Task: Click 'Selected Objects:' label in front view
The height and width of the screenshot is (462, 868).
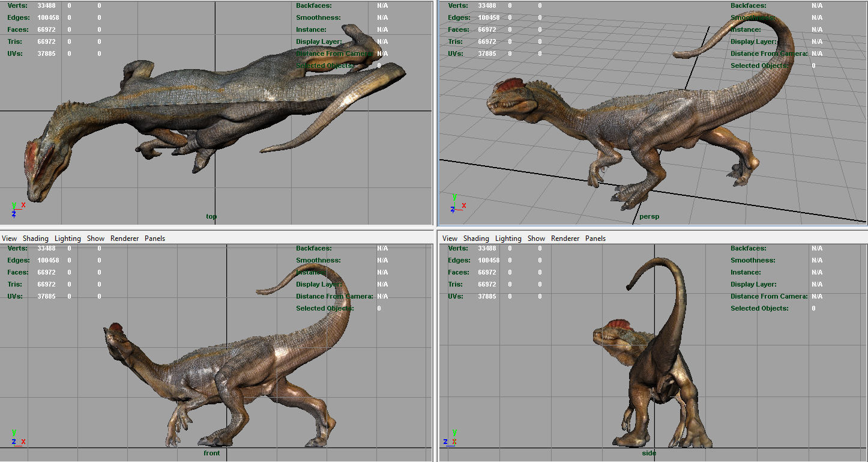Action: (x=325, y=308)
